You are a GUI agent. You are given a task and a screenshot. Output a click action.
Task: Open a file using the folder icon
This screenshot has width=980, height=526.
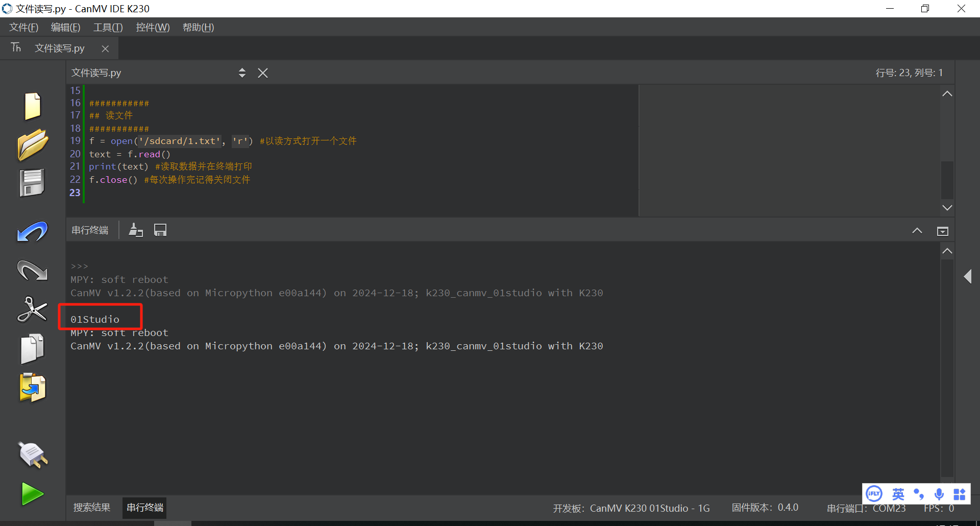[33, 145]
